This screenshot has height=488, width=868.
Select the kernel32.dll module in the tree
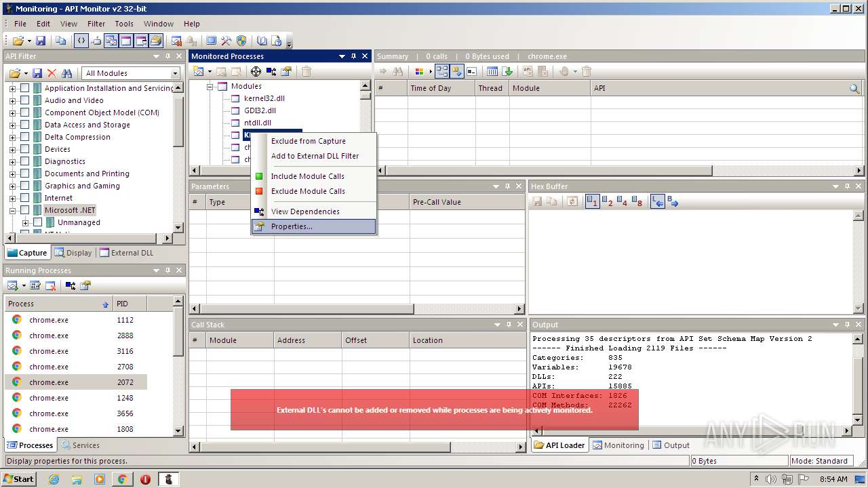pyautogui.click(x=264, y=98)
